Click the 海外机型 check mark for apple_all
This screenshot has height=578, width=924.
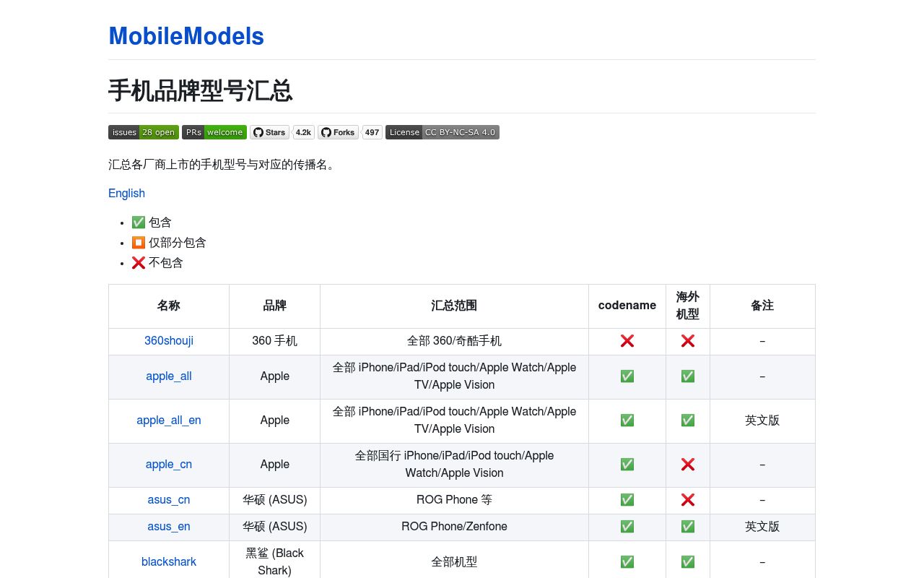688,376
